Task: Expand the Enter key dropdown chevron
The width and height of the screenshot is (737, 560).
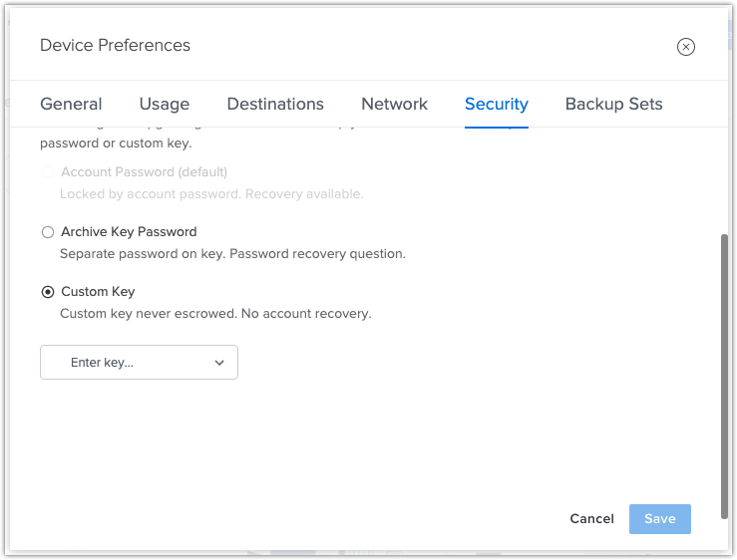Action: pos(219,363)
